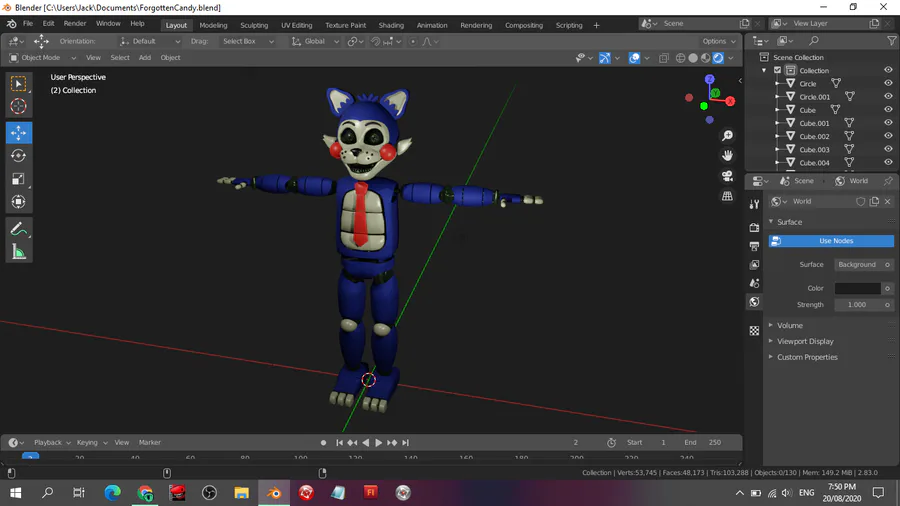Switch to the UV Editing workspace tab

[297, 25]
